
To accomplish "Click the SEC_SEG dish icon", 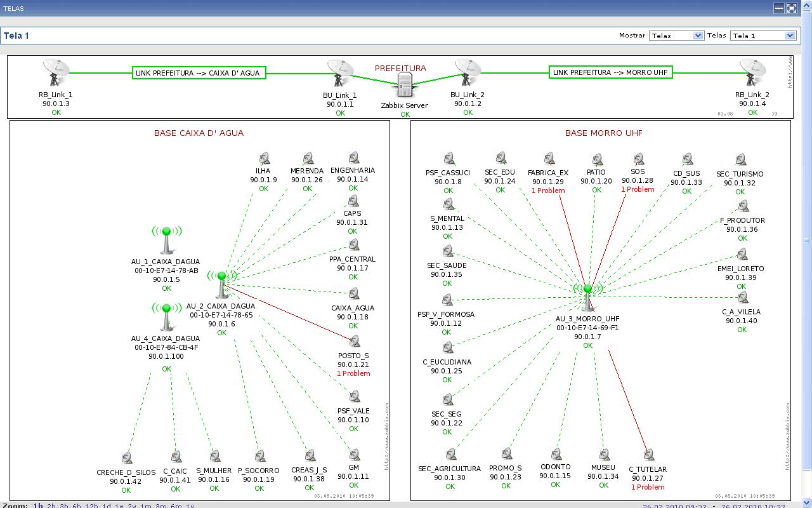I will pyautogui.click(x=448, y=399).
